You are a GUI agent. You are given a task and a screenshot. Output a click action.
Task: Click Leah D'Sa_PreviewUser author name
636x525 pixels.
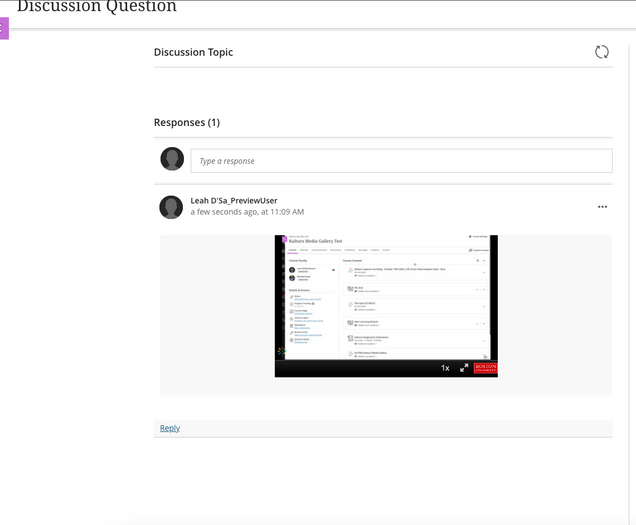[x=234, y=200]
